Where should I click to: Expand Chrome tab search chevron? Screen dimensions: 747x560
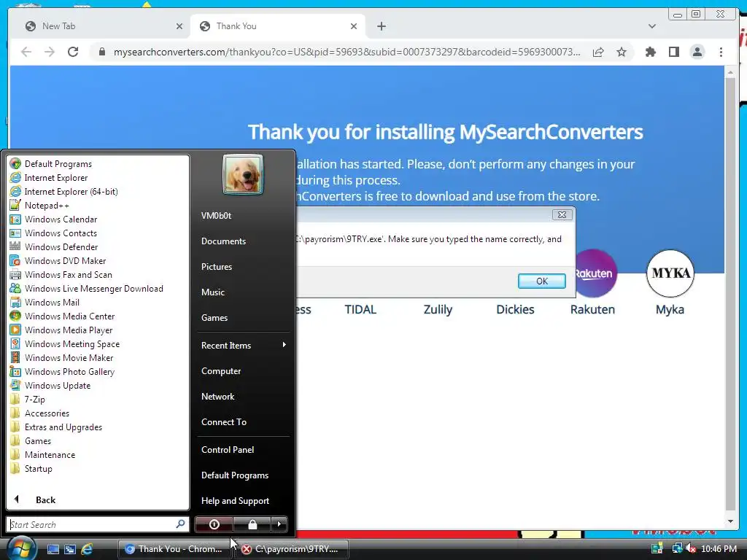651,26
